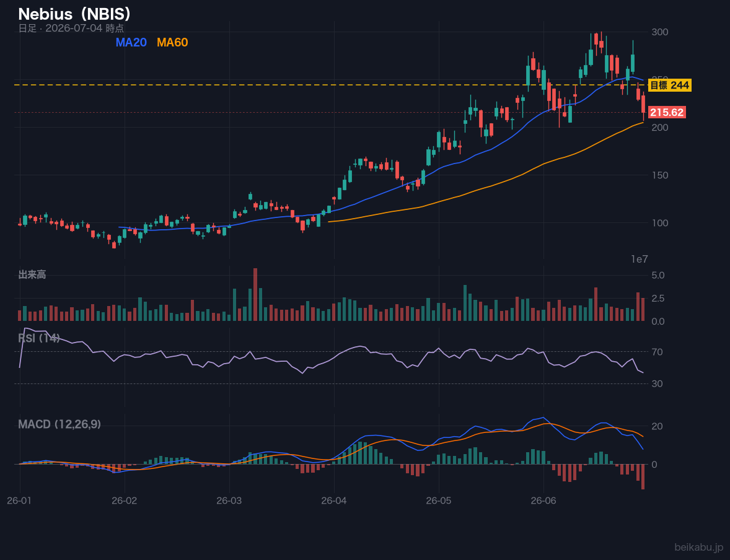This screenshot has height=560, width=730.
Task: Click the 2026-07-04 date subtitle
Action: click(71, 28)
